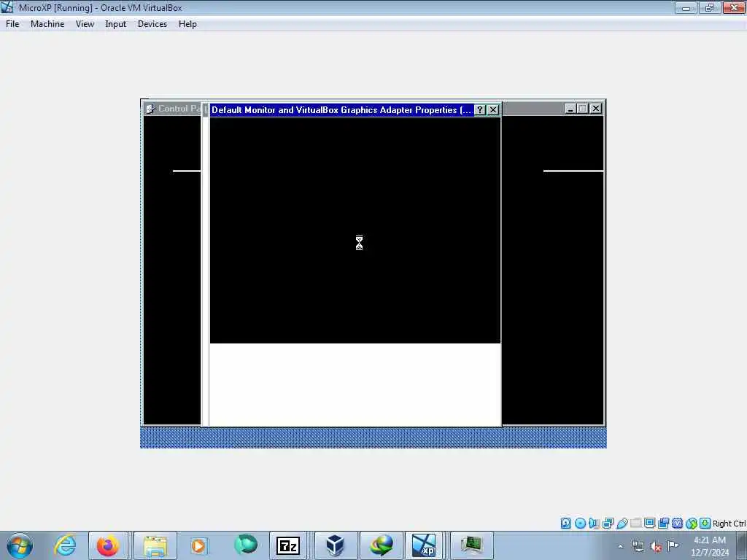This screenshot has height=560, width=747.
Task: Click the mouse integration status icon
Action: click(692, 524)
